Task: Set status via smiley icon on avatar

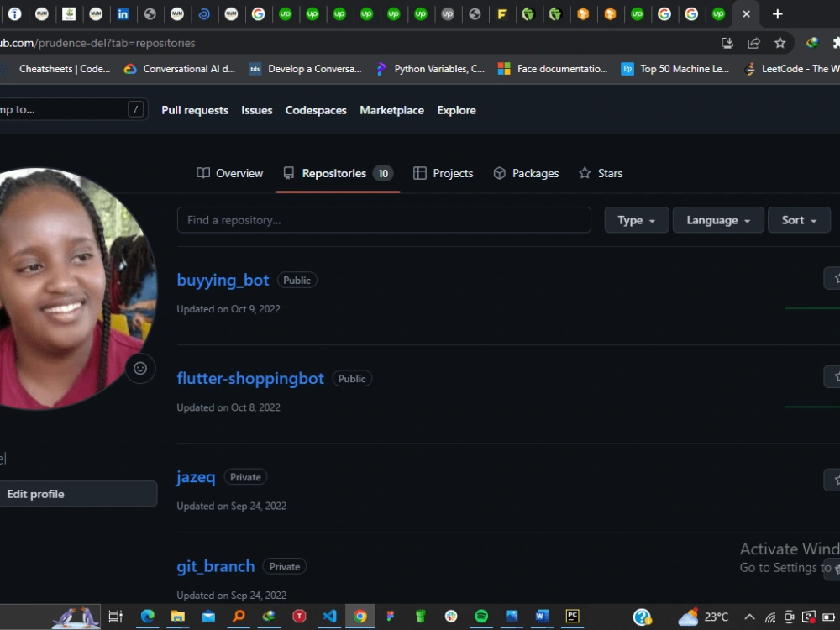Action: point(140,369)
